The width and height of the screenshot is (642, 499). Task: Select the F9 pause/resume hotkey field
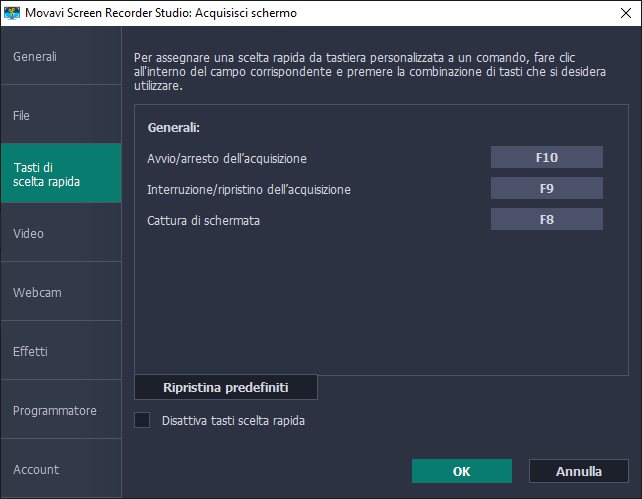pyautogui.click(x=546, y=188)
